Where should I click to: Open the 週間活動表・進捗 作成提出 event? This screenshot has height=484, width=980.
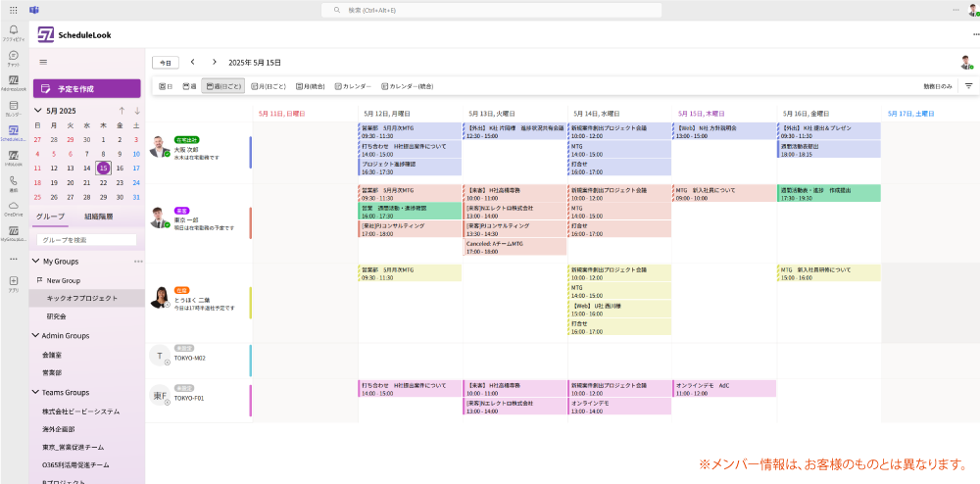click(829, 193)
